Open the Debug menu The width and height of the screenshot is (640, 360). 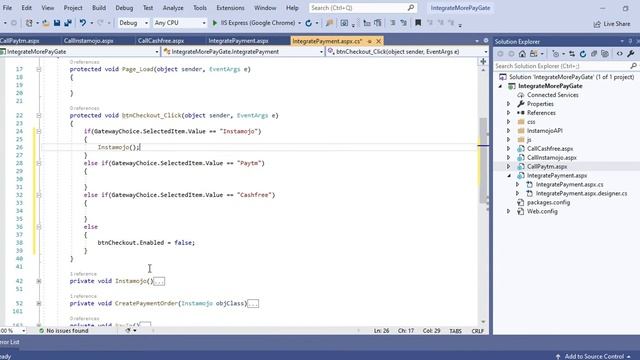pos(124,8)
